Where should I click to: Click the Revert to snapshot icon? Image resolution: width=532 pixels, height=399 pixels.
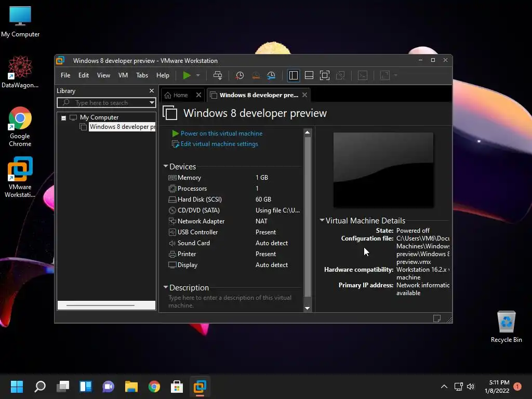[256, 75]
